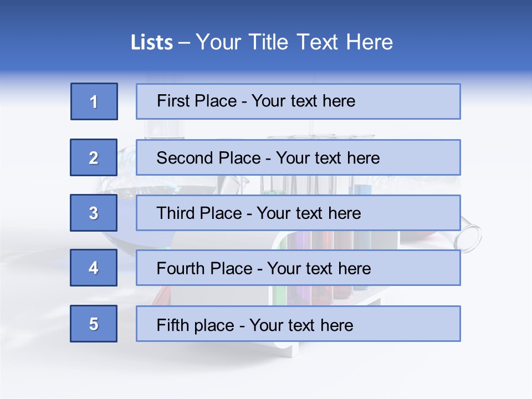
Task: Click the empty area below the fifth bar
Action: [x=266, y=371]
